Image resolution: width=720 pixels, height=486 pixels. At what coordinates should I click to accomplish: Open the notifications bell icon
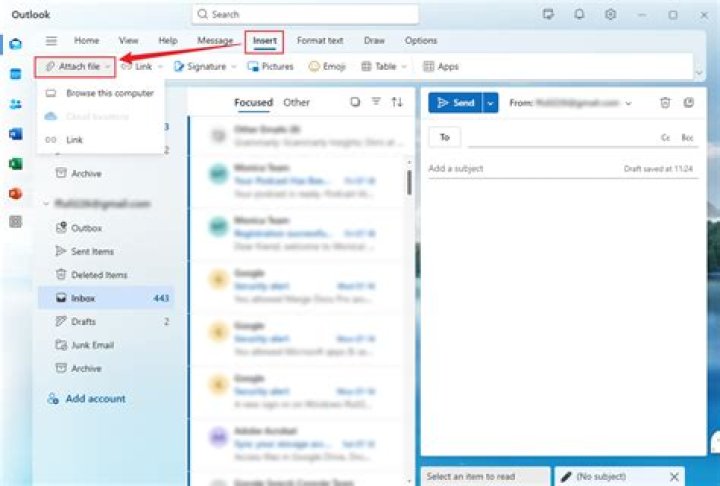coord(579,15)
